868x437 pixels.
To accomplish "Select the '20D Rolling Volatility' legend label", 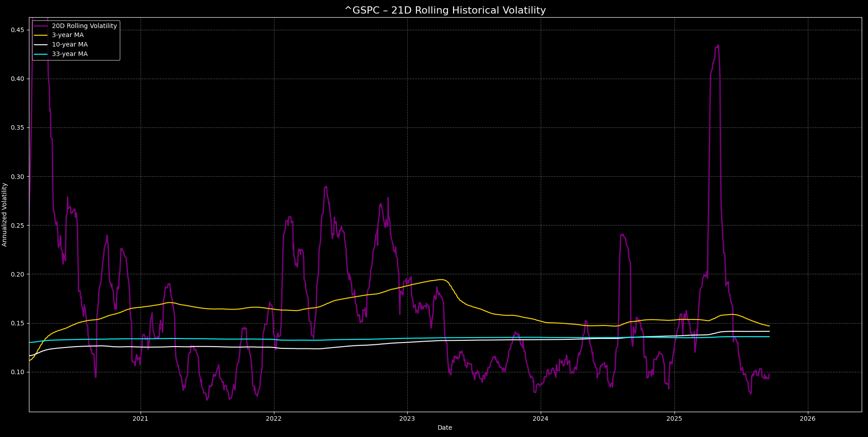I will (x=85, y=26).
